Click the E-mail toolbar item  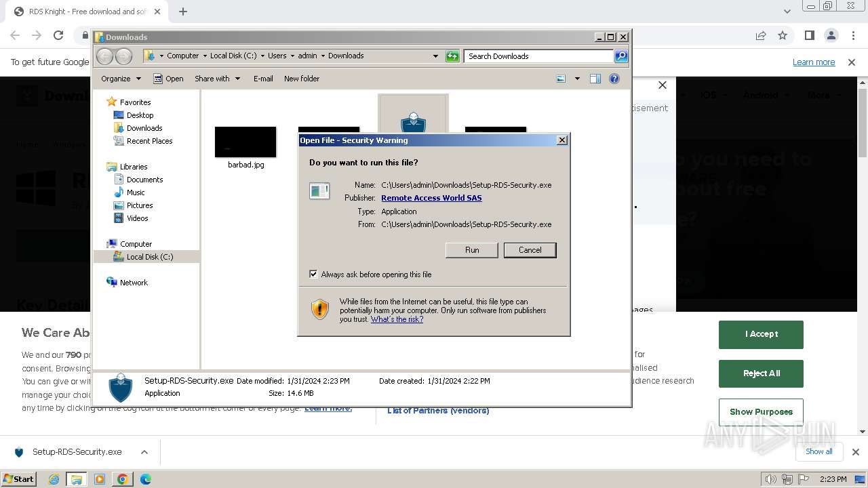click(x=263, y=79)
